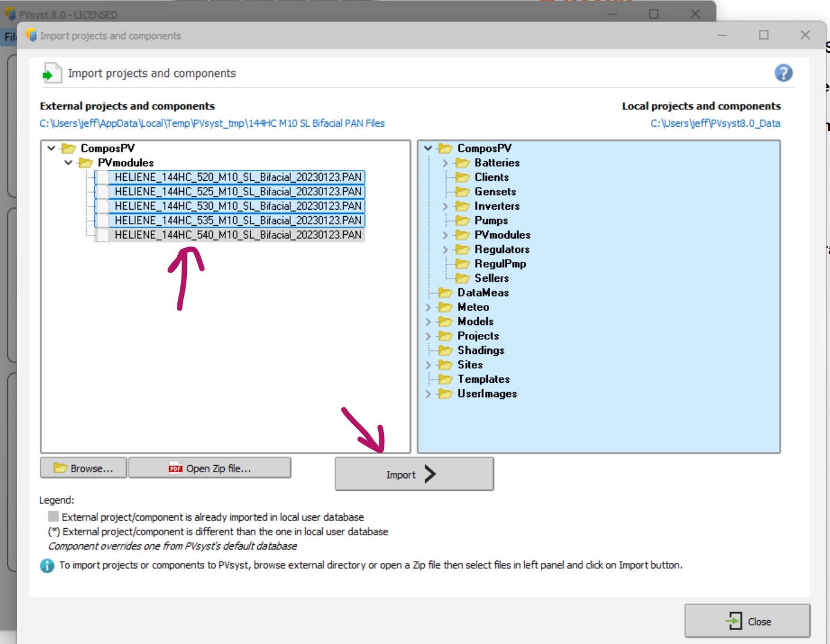Click the RegulPmp folder icon

[462, 264]
